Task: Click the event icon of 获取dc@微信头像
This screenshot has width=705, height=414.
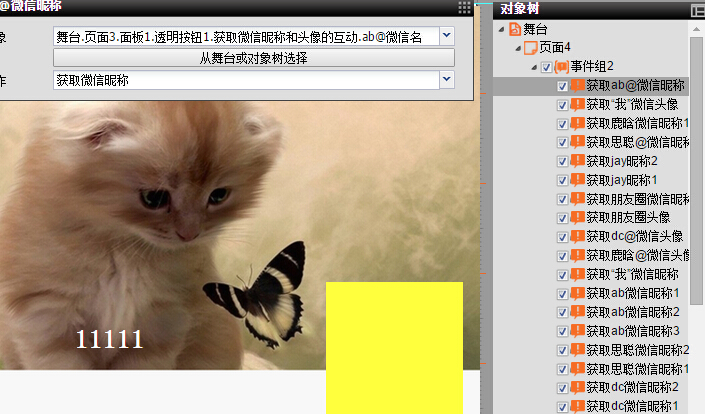Action: pos(577,236)
